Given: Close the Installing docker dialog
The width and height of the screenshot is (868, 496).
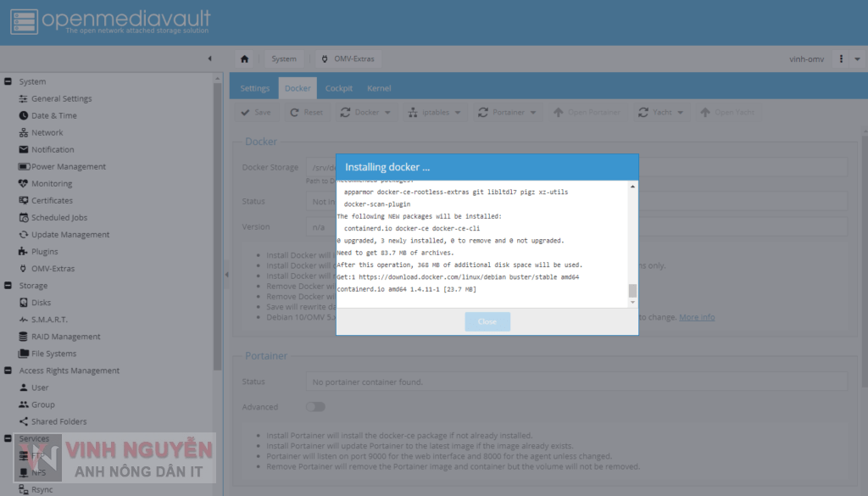Looking at the screenshot, I should [x=487, y=320].
